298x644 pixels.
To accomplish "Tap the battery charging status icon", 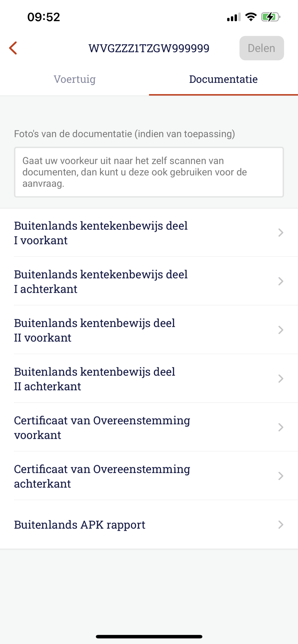I will (270, 17).
